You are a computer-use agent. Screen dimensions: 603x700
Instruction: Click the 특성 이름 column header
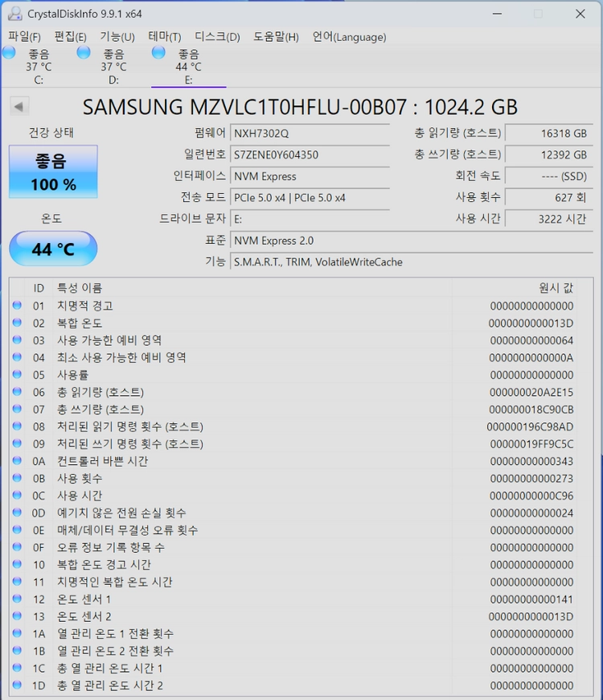252,288
